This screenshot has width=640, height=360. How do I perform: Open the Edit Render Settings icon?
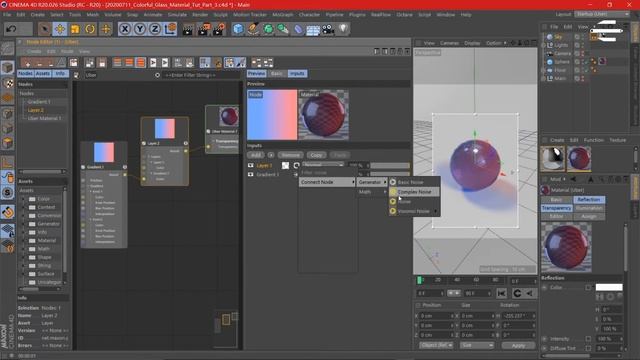218,29
